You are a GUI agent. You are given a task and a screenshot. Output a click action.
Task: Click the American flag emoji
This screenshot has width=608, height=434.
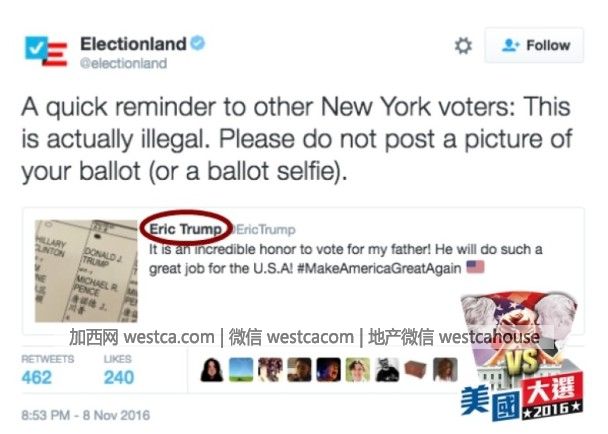(475, 267)
